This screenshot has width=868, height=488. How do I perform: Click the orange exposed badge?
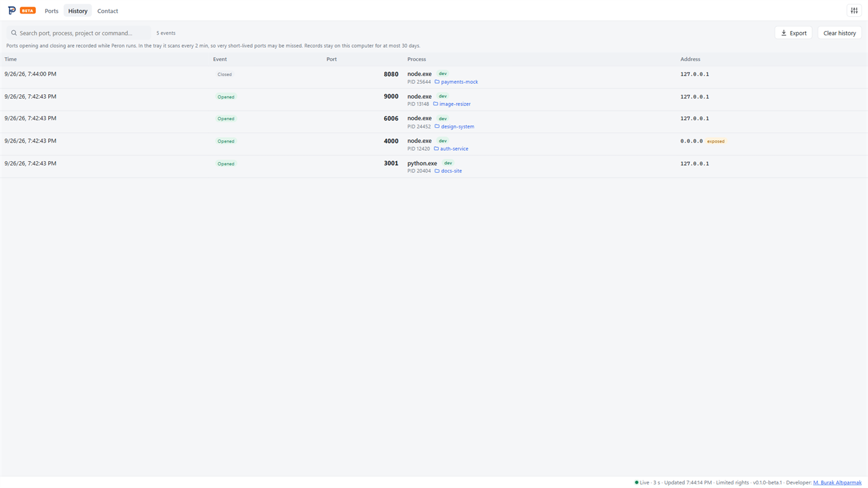pos(716,141)
